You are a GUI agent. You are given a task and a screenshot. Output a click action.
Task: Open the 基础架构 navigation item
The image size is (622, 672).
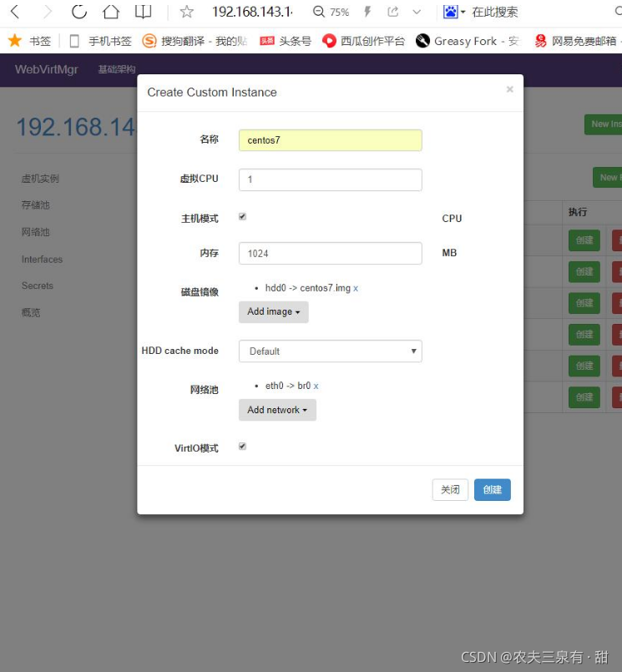pyautogui.click(x=117, y=69)
